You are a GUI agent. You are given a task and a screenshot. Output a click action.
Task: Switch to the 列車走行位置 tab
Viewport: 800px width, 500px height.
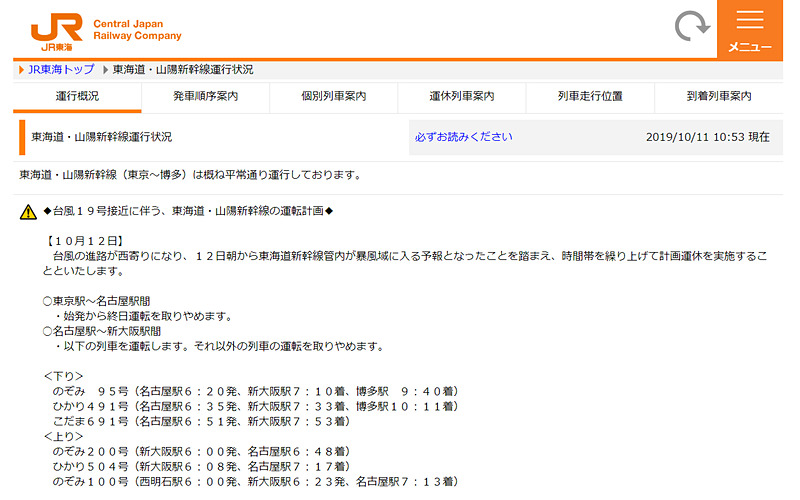point(590,96)
